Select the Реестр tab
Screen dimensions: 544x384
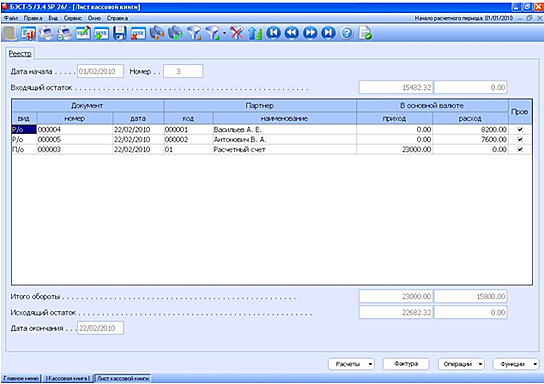(20, 54)
